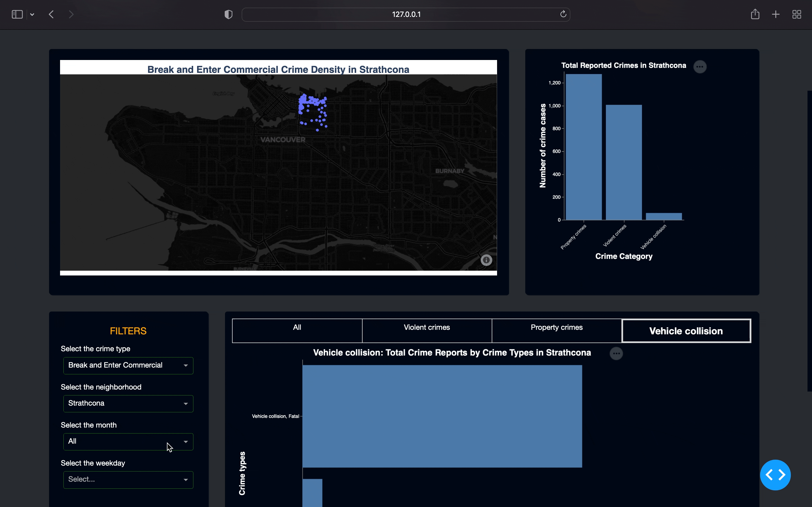812x507 pixels.
Task: Select the Vehicle collision tab
Action: click(x=686, y=331)
